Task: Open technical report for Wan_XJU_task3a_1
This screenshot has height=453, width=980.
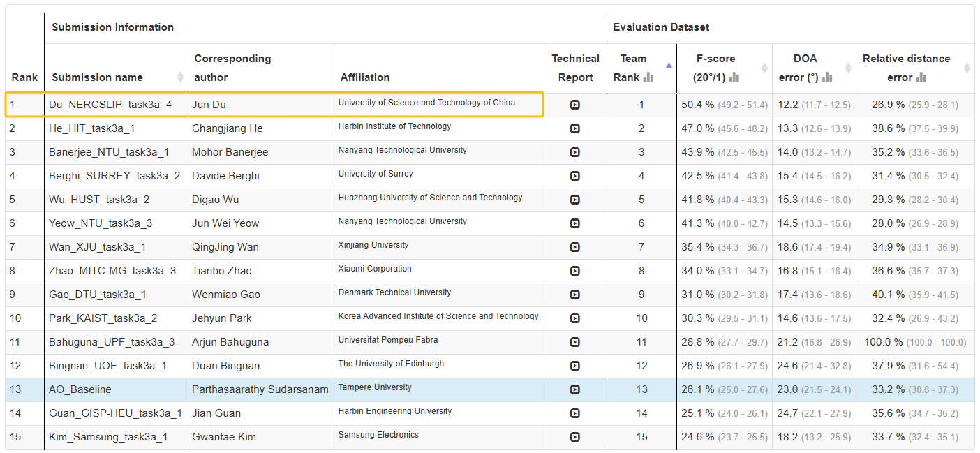Action: click(574, 247)
